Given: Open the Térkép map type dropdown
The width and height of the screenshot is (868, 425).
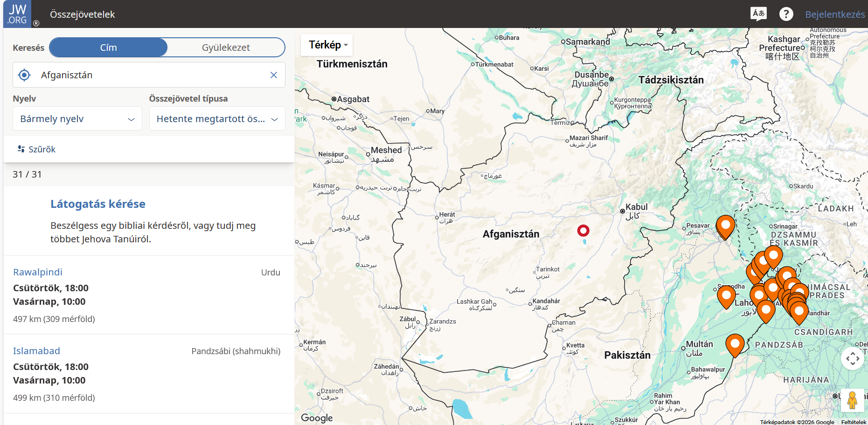Looking at the screenshot, I should (x=328, y=45).
